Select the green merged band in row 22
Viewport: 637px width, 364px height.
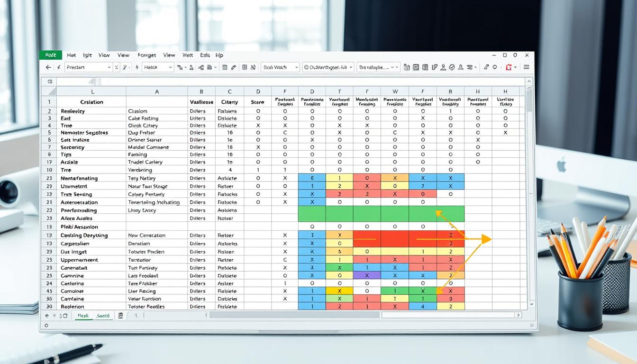point(381,214)
